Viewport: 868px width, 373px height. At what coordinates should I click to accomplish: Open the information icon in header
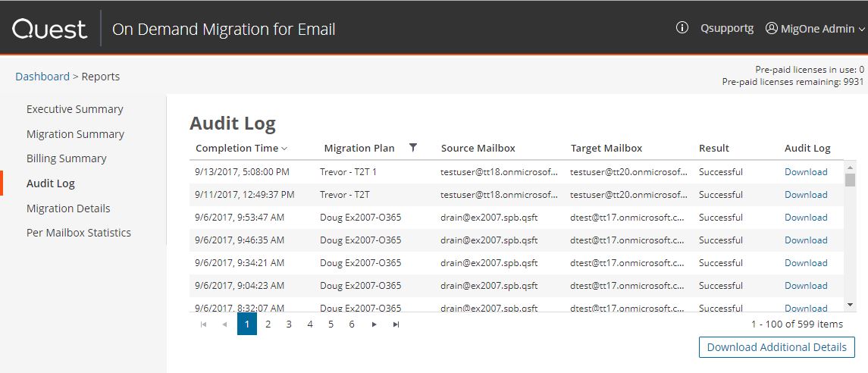682,27
